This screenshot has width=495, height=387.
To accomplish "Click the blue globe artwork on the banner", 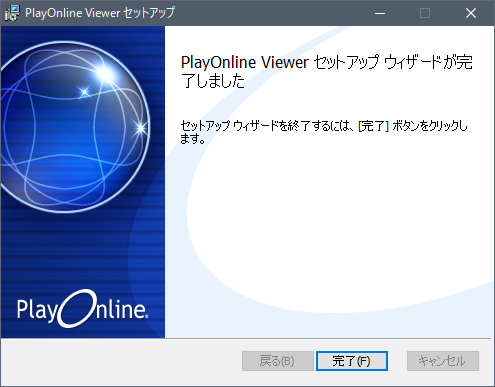I will [x=75, y=127].
